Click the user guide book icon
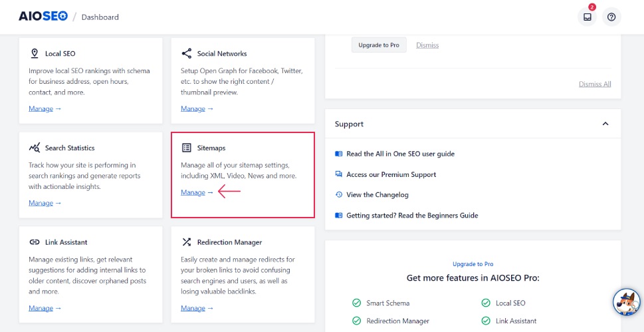 pos(339,154)
